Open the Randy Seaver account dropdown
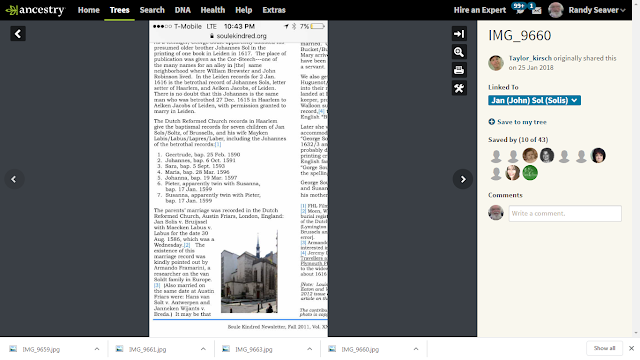Screen dimensions: 640x360 (597, 10)
